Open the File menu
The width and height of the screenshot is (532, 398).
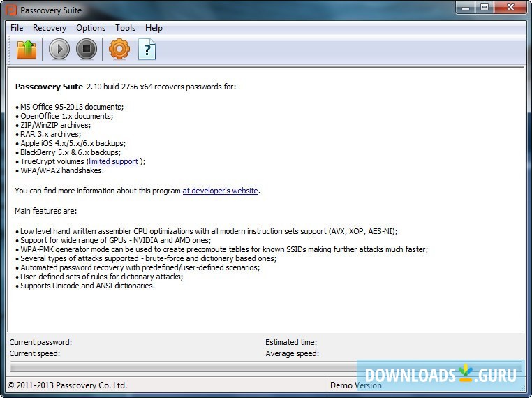point(17,28)
